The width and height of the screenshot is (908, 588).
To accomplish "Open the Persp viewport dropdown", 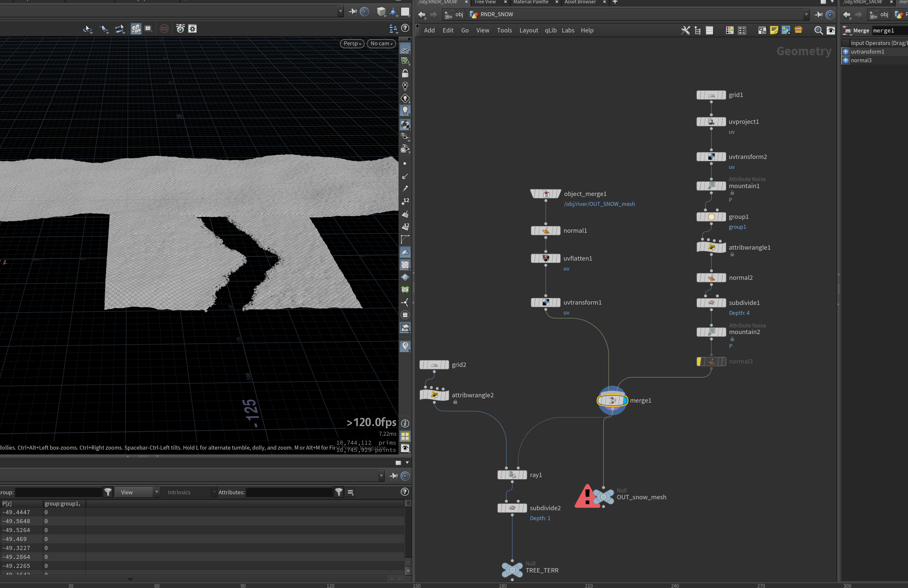I will [352, 43].
